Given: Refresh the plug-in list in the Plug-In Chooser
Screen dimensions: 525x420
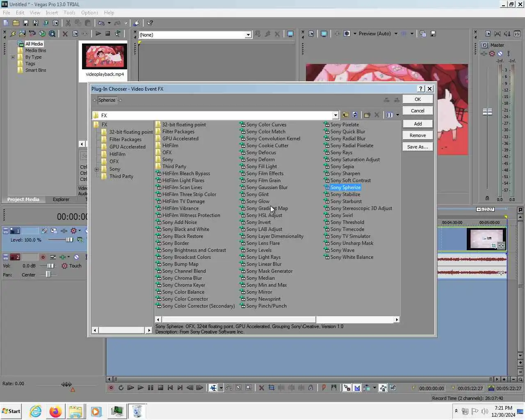Looking at the screenshot, I should (355, 115).
